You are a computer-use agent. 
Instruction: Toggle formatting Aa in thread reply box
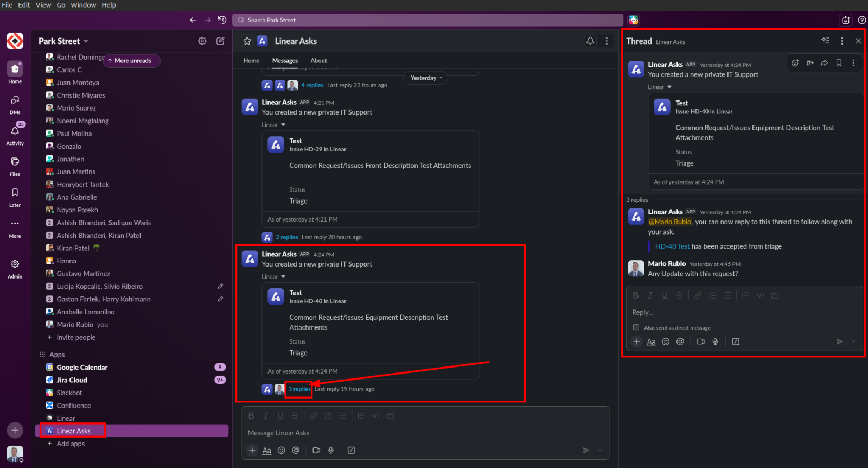coord(651,341)
